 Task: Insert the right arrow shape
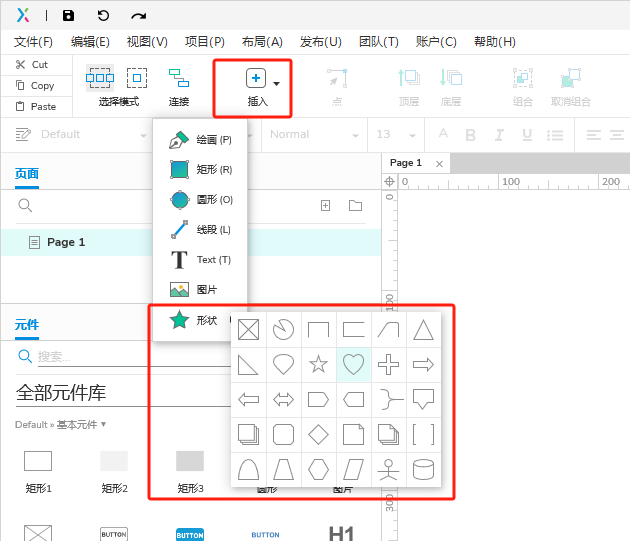pyautogui.click(x=423, y=365)
